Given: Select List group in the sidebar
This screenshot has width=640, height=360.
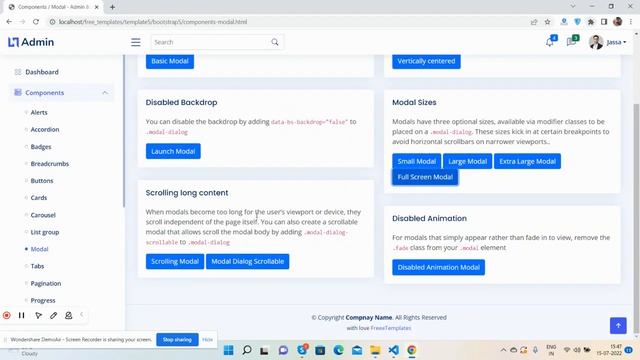Looking at the screenshot, I should coord(44,232).
